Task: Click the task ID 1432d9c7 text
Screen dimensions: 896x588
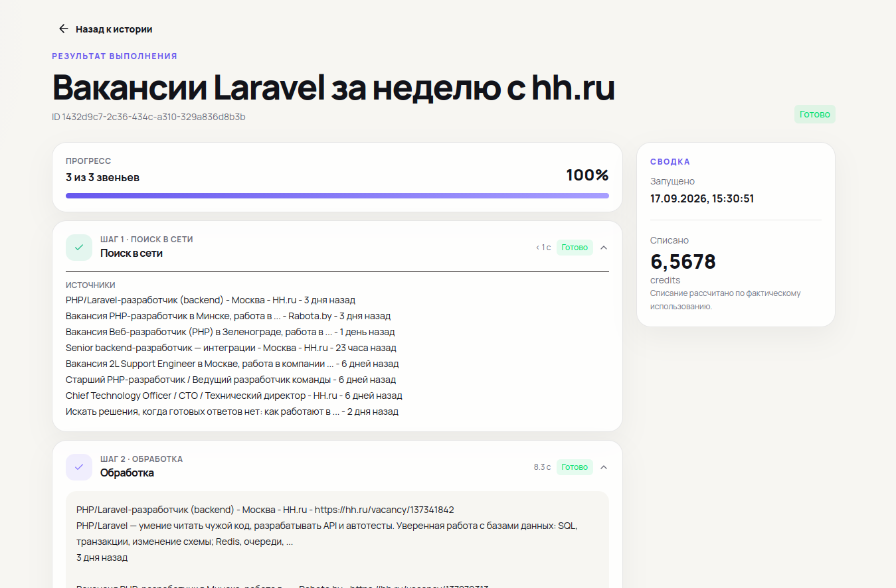Action: click(149, 117)
